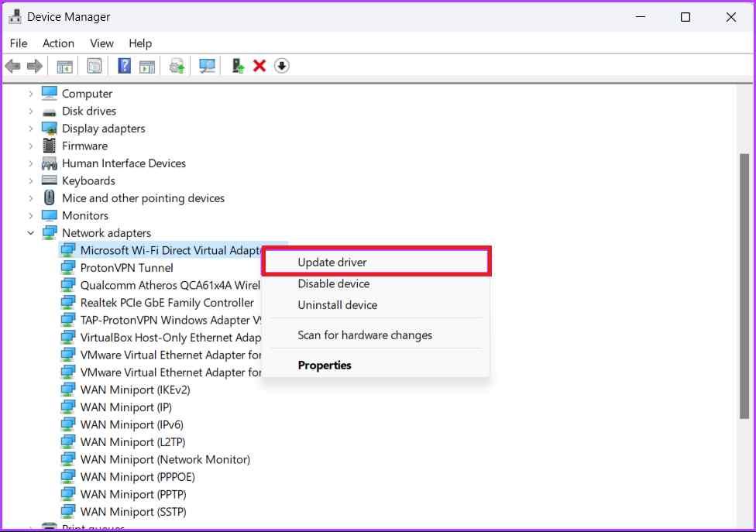756x532 pixels.
Task: Click the Network adapters category icon
Action: coord(49,233)
